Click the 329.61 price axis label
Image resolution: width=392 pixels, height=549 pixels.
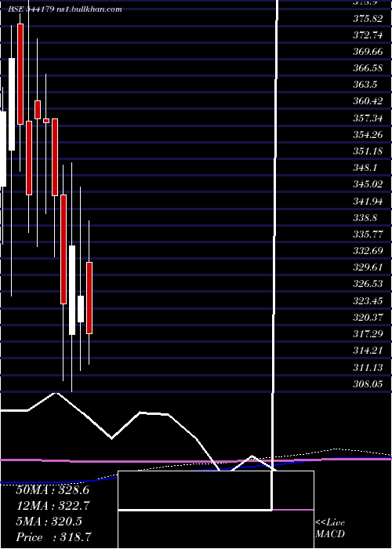pyautogui.click(x=368, y=268)
